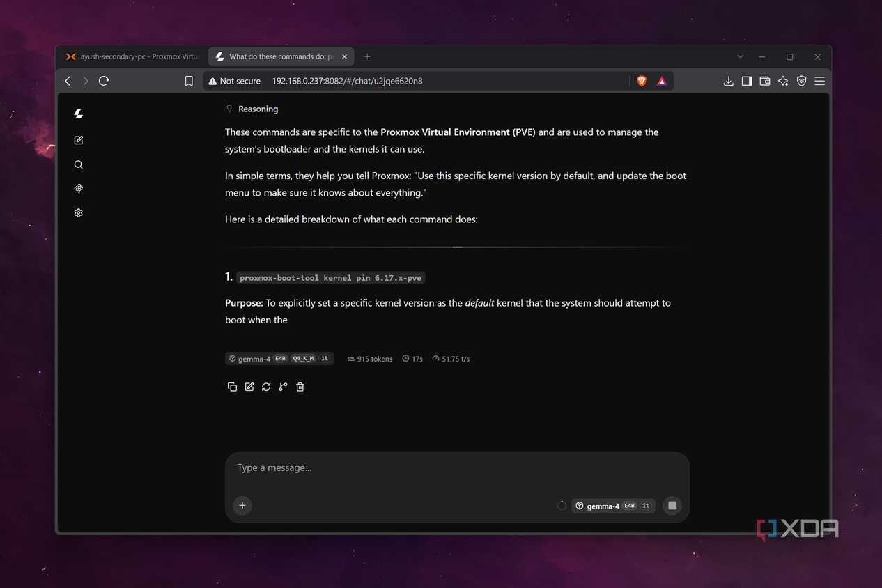Click the gemma-4 Q4_K_M model badge under response

[279, 359]
